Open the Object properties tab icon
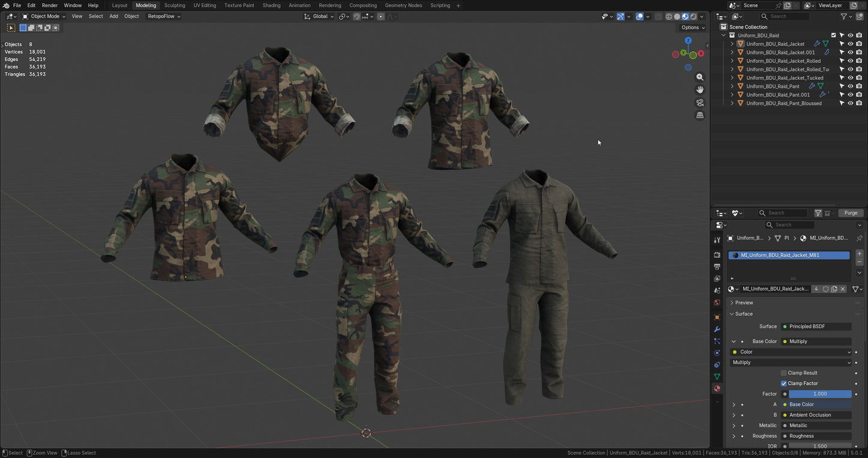 coord(717,317)
